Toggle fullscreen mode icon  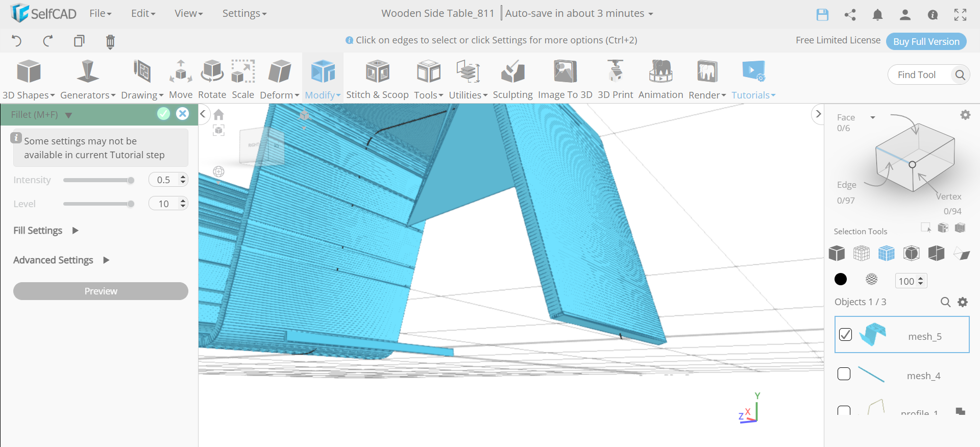(960, 15)
